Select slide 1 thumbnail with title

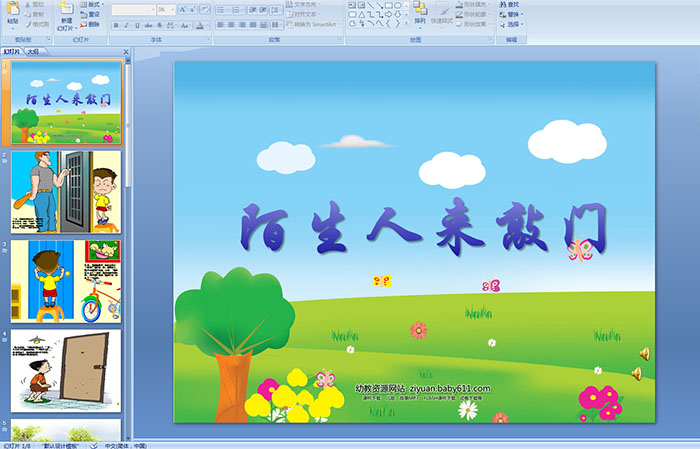tap(66, 103)
